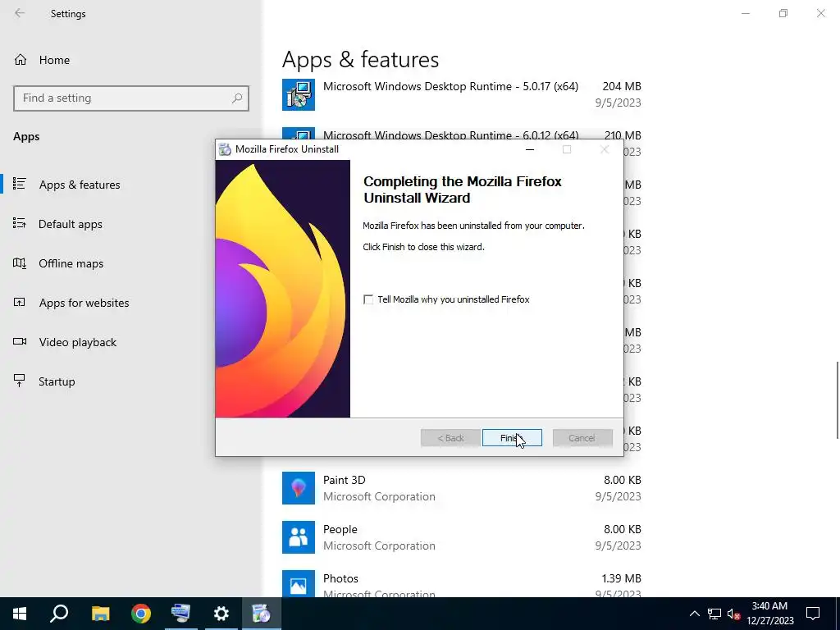Click the Settings back arrow
The height and width of the screenshot is (630, 840).
click(x=20, y=13)
